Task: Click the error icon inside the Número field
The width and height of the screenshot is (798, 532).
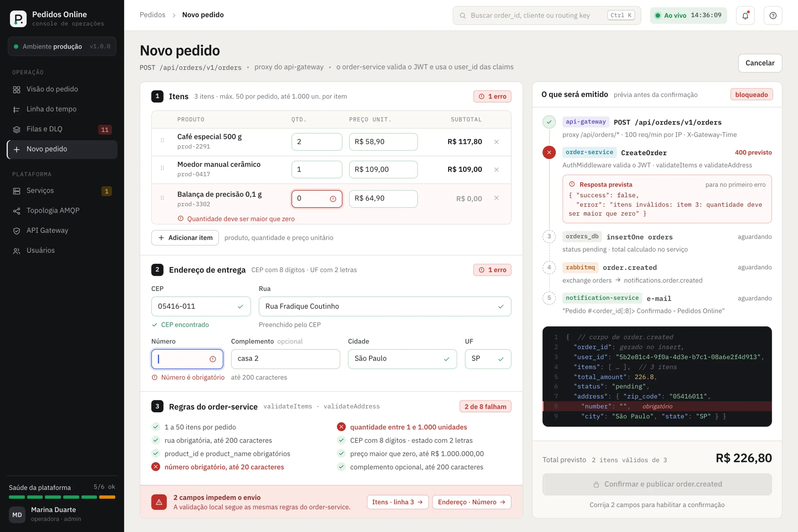Action: tap(213, 359)
